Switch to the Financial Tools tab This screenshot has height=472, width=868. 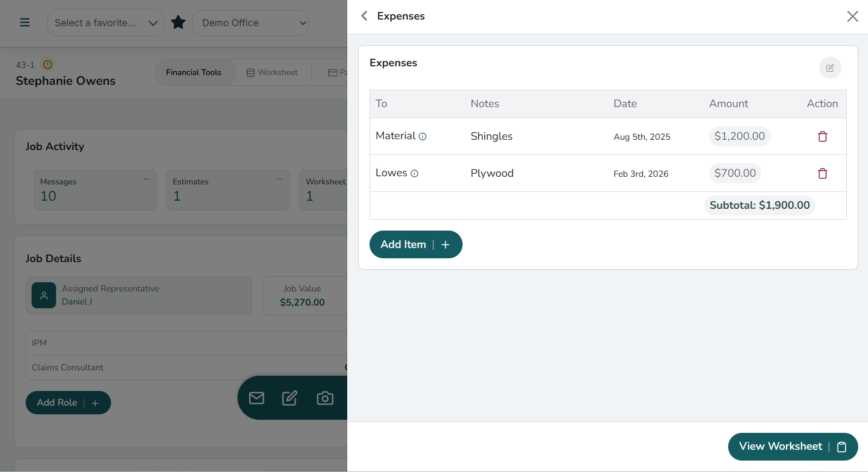click(194, 72)
